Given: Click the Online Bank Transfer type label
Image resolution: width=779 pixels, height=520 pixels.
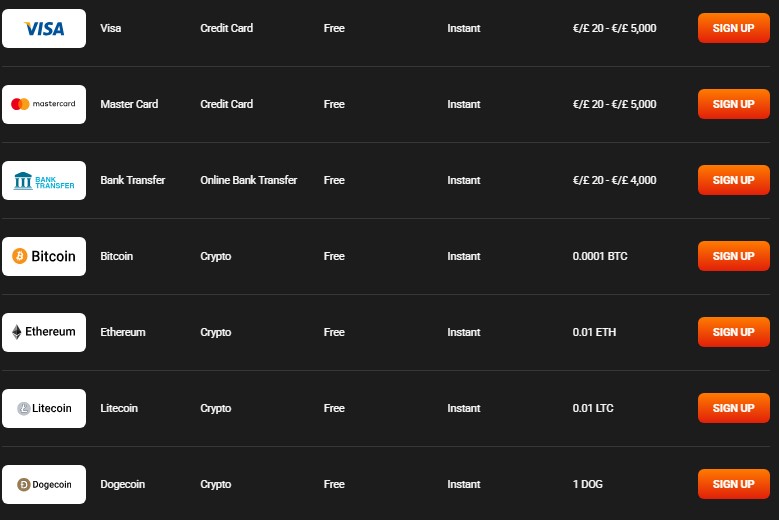Looking at the screenshot, I should coord(248,180).
